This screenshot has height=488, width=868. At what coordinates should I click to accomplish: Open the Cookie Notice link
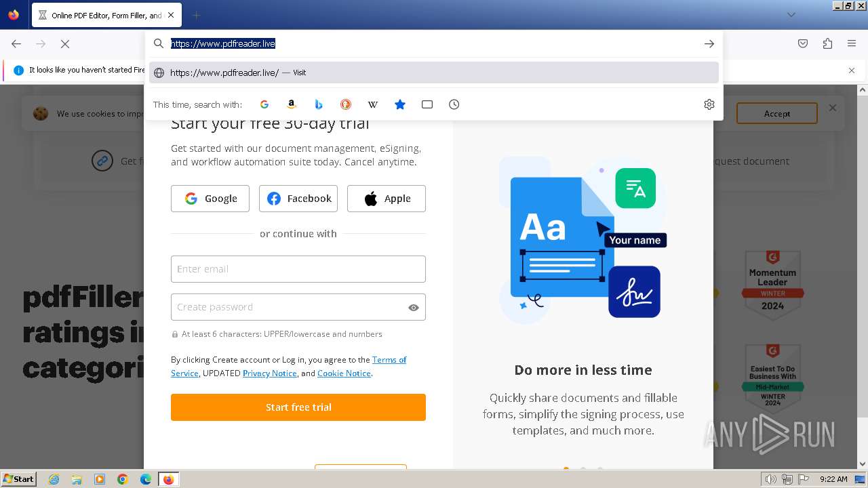coord(344,373)
